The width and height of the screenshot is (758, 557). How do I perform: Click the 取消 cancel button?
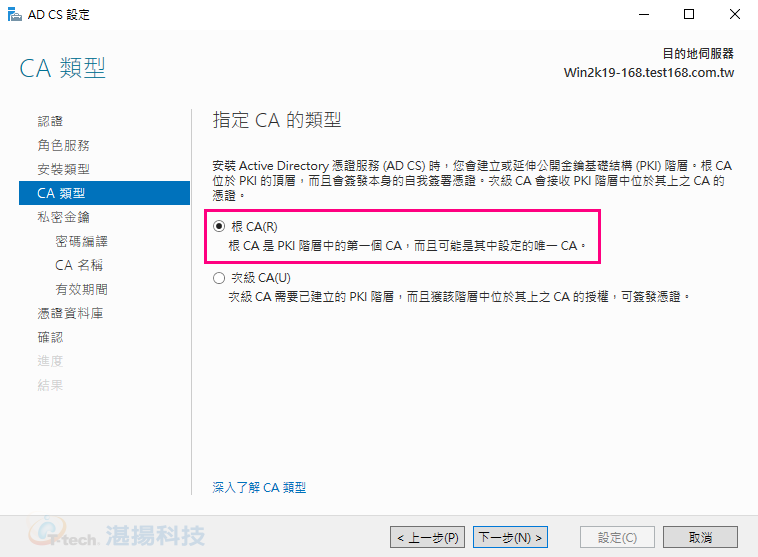tap(700, 537)
